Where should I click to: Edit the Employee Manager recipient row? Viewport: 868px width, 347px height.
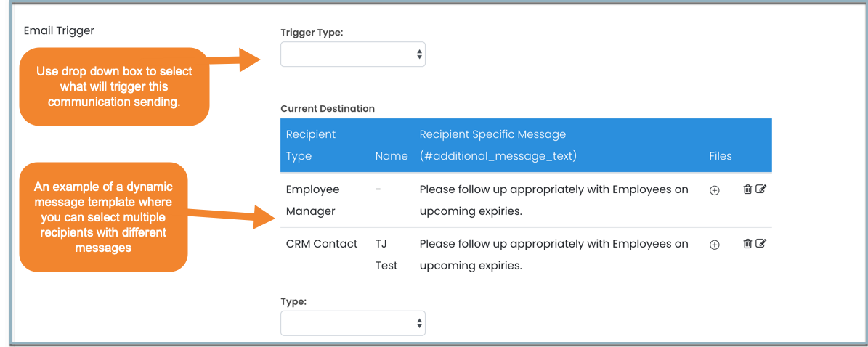760,189
